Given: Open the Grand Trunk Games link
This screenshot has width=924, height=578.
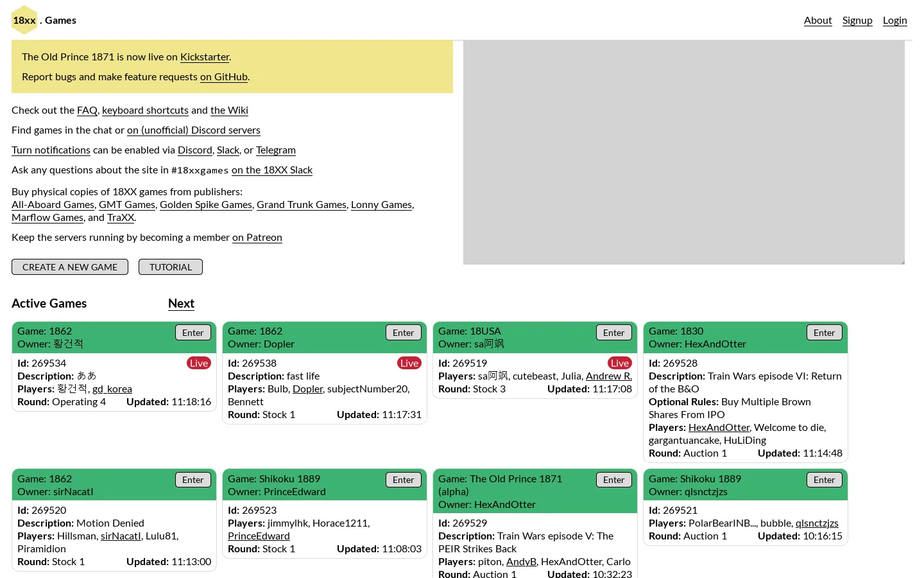Looking at the screenshot, I should (302, 205).
